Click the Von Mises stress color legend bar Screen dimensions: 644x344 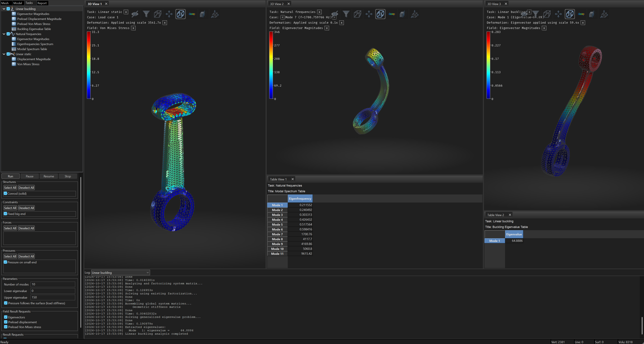[x=89, y=65]
